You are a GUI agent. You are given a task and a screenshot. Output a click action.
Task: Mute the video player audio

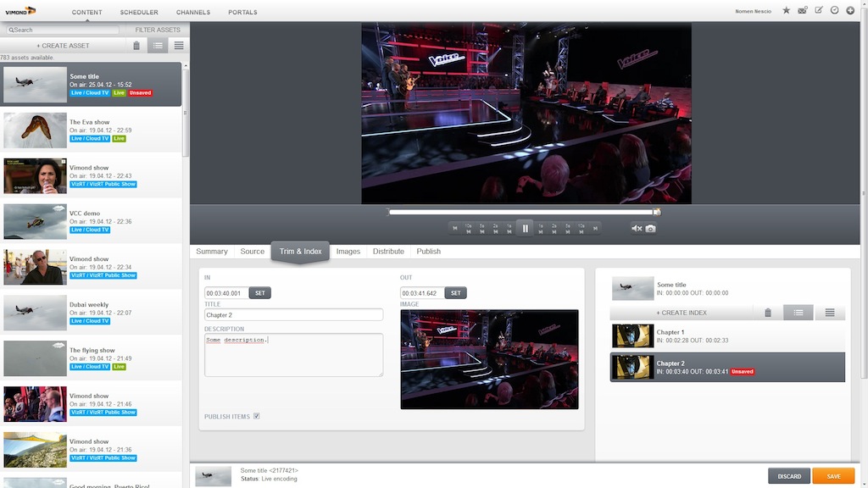[637, 229]
